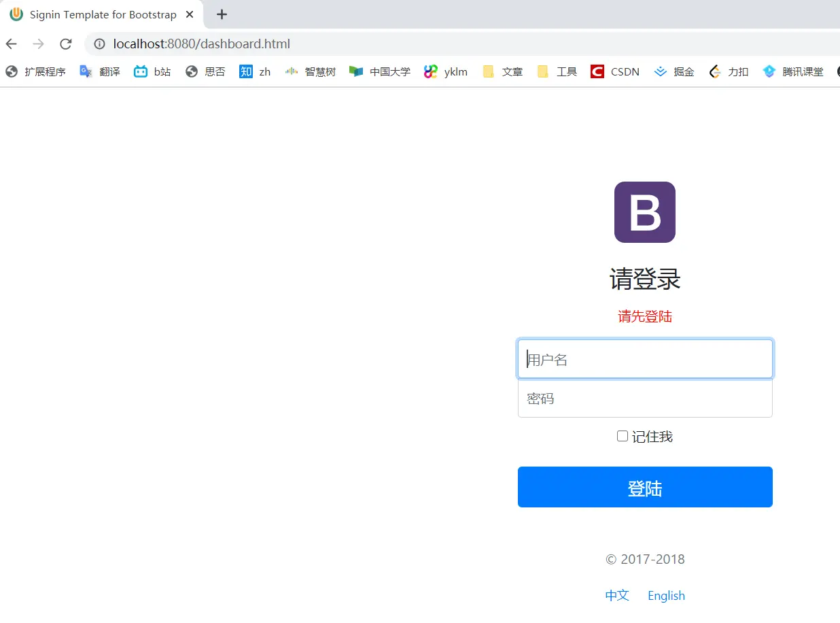
Task: Click the browser forward arrow
Action: pyautogui.click(x=38, y=44)
